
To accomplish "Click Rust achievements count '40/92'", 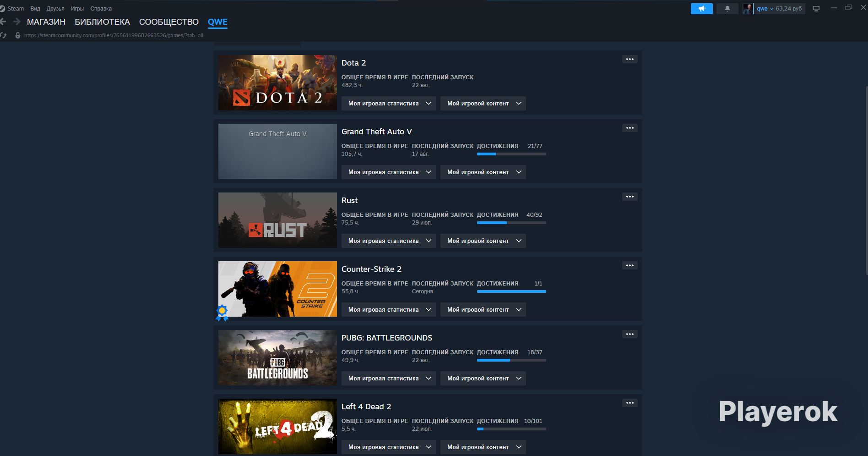I will coord(534,215).
